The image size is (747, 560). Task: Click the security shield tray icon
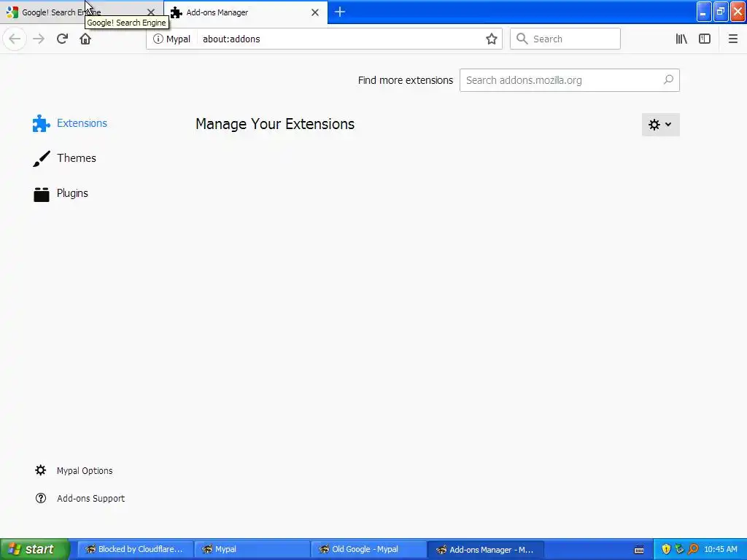pyautogui.click(x=666, y=550)
